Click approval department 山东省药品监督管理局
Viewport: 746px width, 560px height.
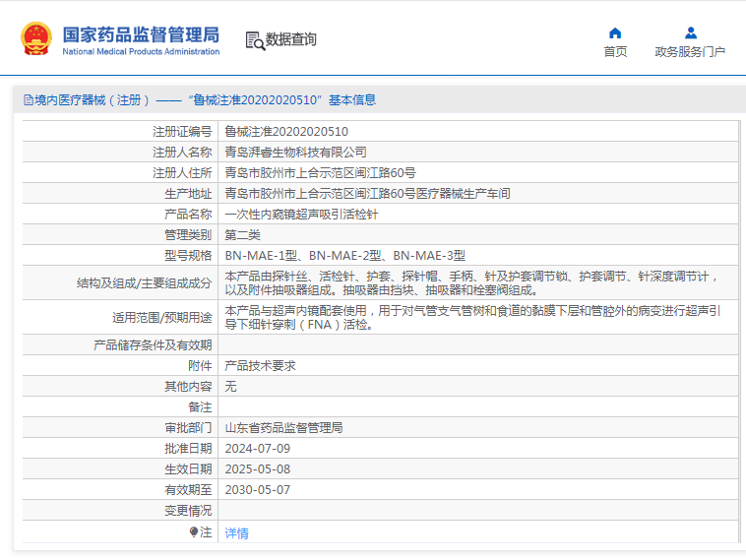click(x=283, y=428)
